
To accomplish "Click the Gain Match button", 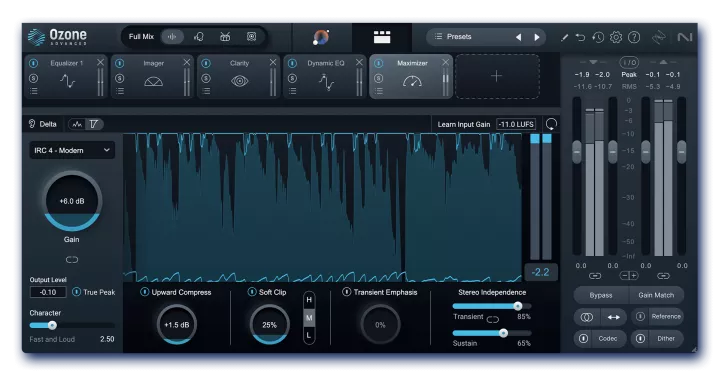I will click(656, 295).
